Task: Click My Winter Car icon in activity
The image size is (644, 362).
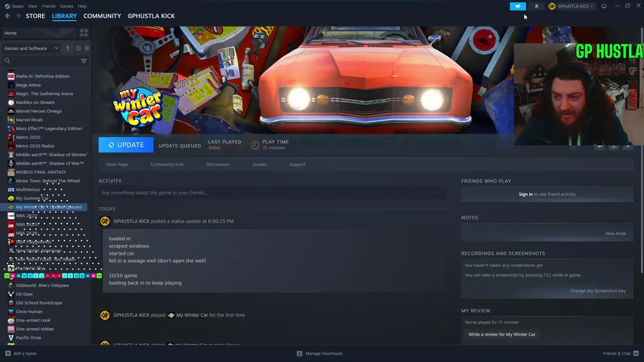Action: pyautogui.click(x=171, y=315)
